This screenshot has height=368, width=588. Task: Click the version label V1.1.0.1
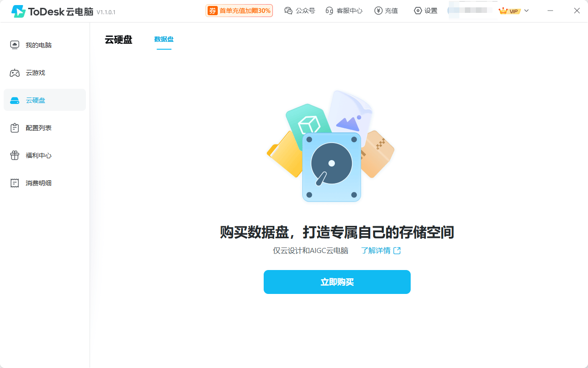pos(106,12)
